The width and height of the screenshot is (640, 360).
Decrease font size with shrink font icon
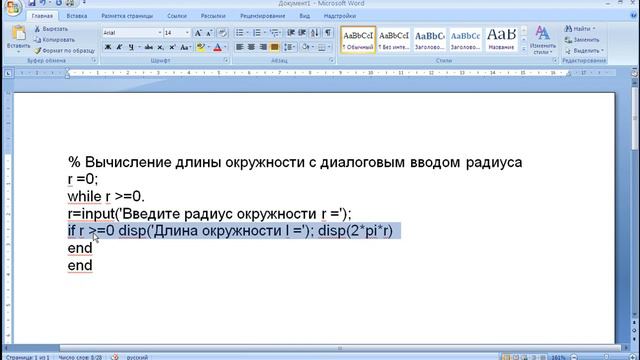[x=209, y=33]
